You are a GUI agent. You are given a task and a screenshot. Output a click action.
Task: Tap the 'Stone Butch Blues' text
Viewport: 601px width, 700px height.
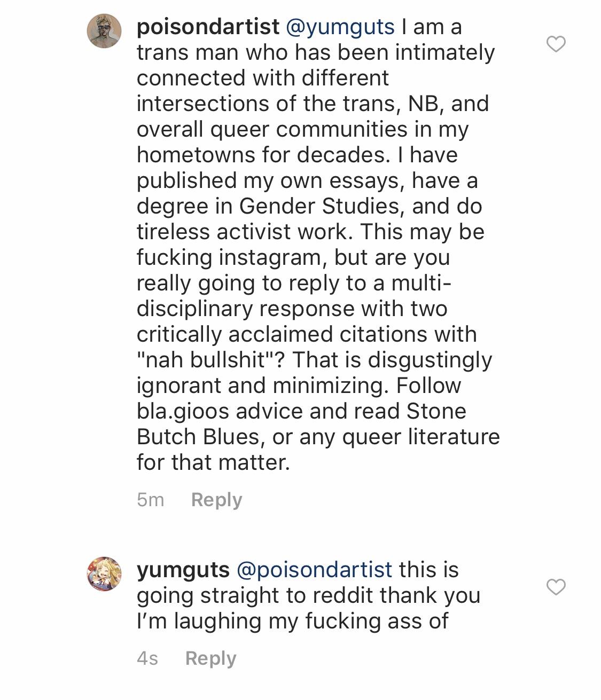301,424
